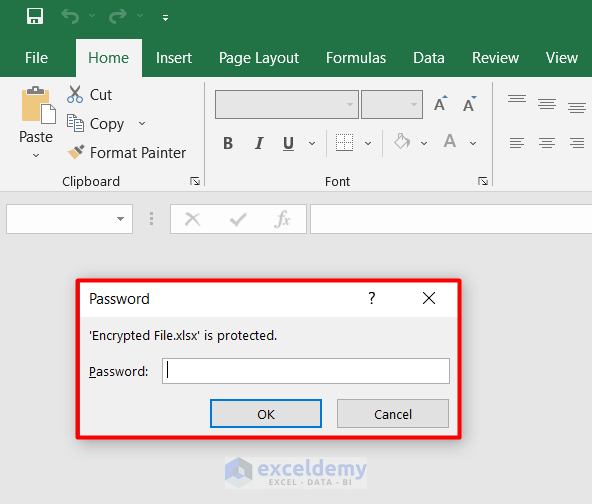Screen dimensions: 592x504
Task: Click the Fill Color bucket icon
Action: pyautogui.click(x=402, y=142)
